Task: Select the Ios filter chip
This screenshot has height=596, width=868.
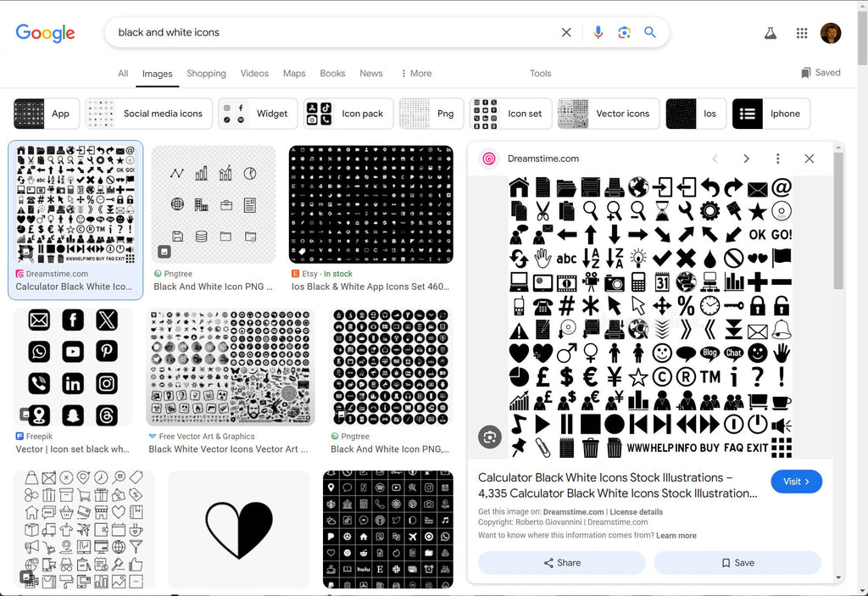Action: [696, 114]
